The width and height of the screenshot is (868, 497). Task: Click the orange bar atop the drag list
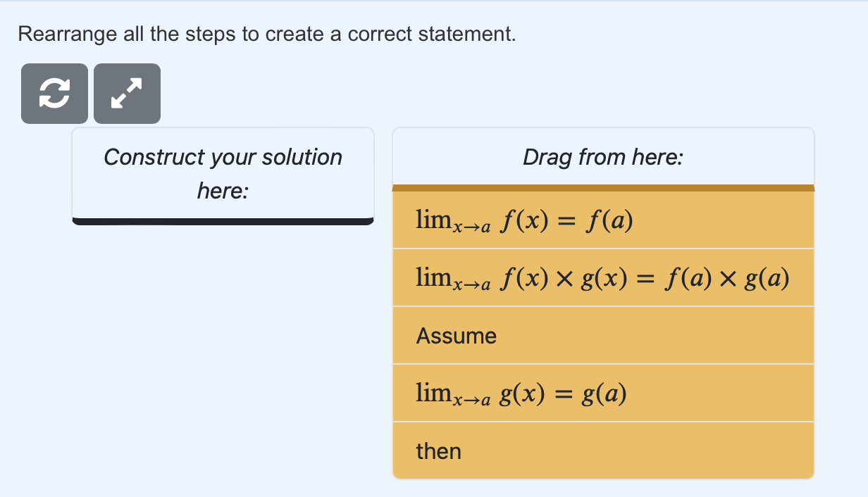click(x=603, y=187)
